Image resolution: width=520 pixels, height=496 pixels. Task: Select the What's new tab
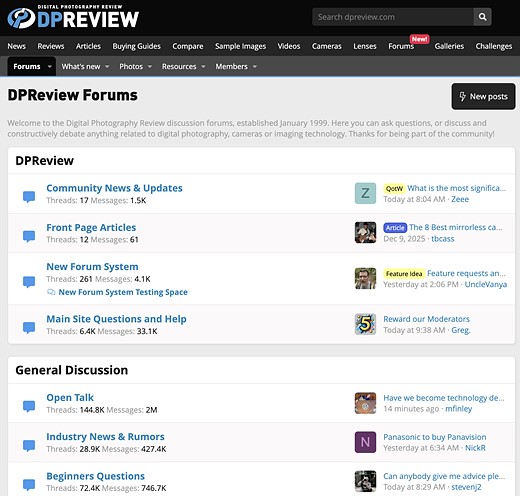pos(81,66)
